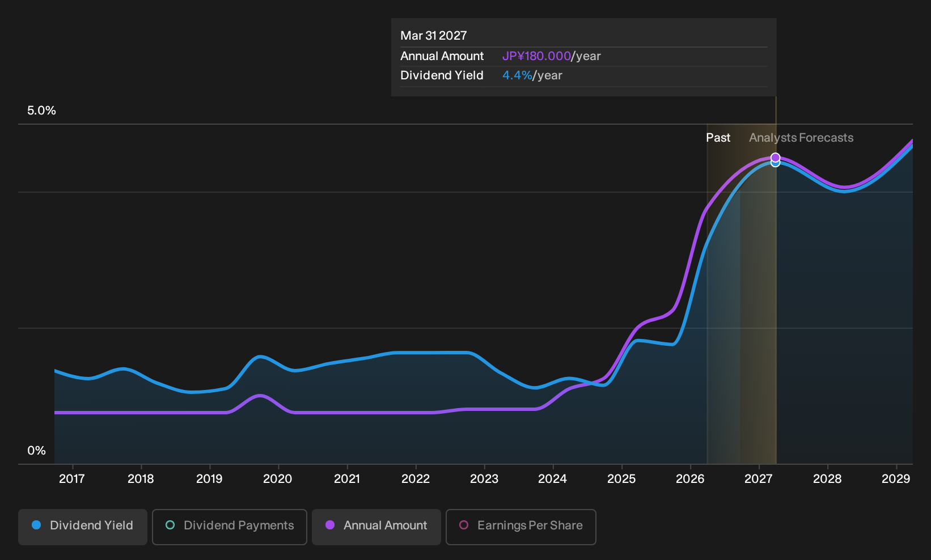931x560 pixels.
Task: Click the blue Dividend Yield legend dot
Action: [x=36, y=525]
